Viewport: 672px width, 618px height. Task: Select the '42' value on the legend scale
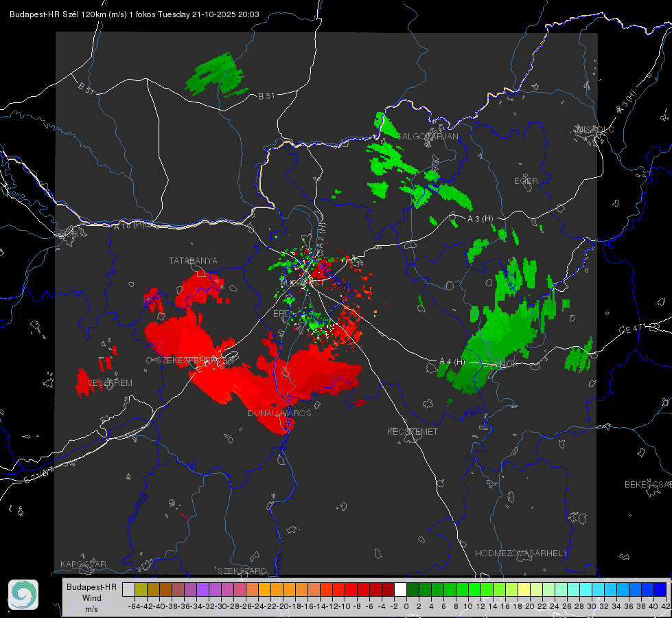pyautogui.click(x=666, y=606)
